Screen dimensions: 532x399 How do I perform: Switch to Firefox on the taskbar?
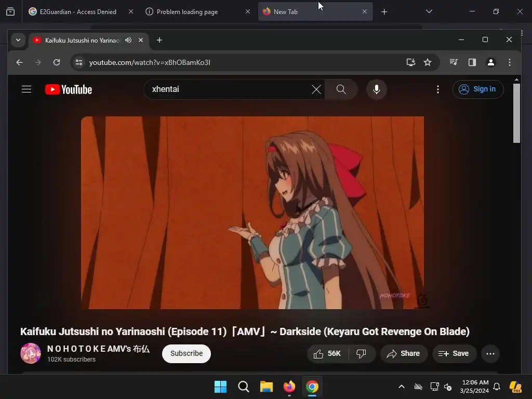(289, 387)
